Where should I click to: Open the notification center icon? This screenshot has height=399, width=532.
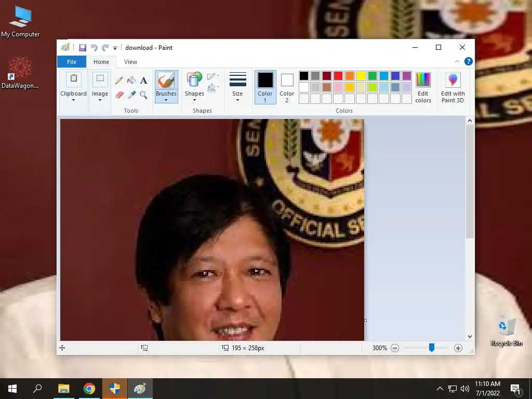pos(515,389)
